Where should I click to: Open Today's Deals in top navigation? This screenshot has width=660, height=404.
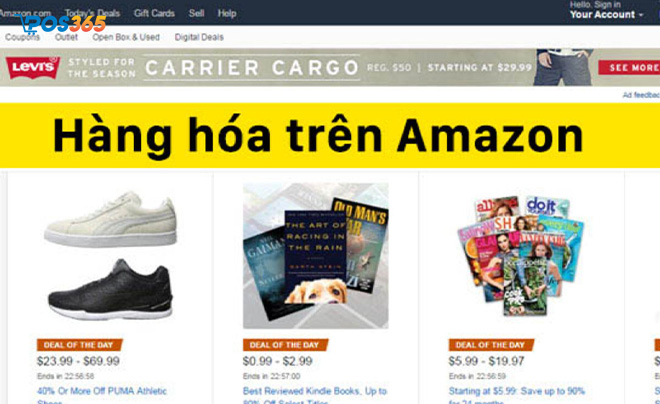tap(92, 13)
